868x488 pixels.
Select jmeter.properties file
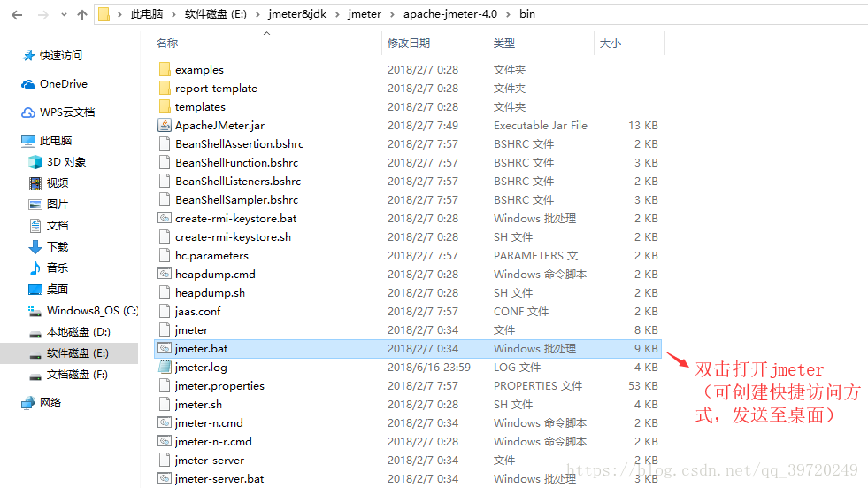point(219,385)
